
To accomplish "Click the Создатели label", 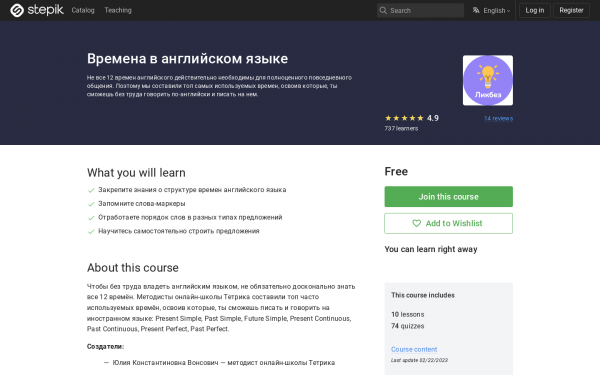I will point(105,347).
